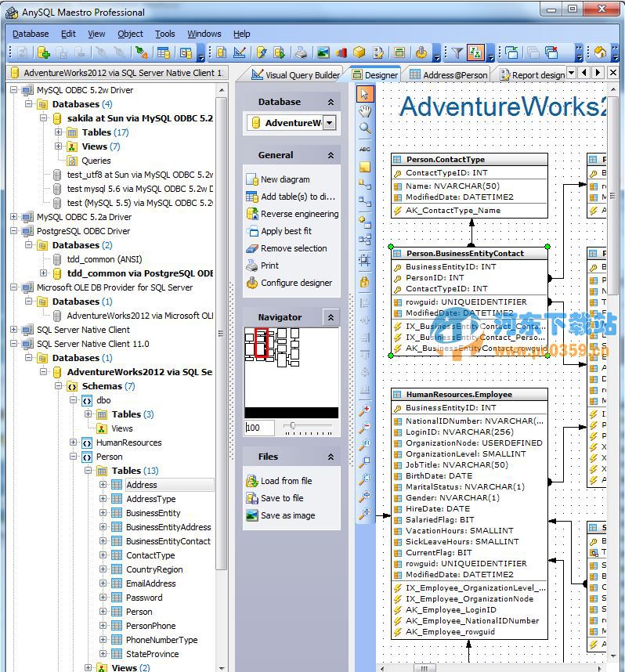Collapse the Navigator panel section
Screen dimensions: 625x672
click(331, 317)
